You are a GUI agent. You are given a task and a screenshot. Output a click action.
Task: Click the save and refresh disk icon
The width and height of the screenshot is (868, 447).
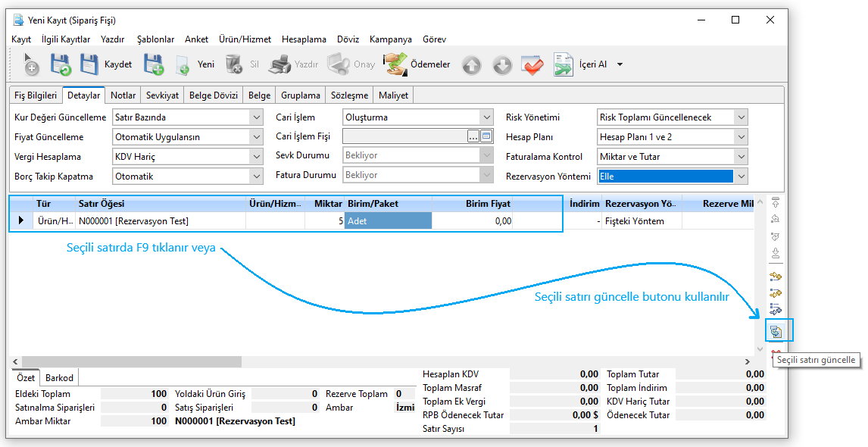pos(61,65)
